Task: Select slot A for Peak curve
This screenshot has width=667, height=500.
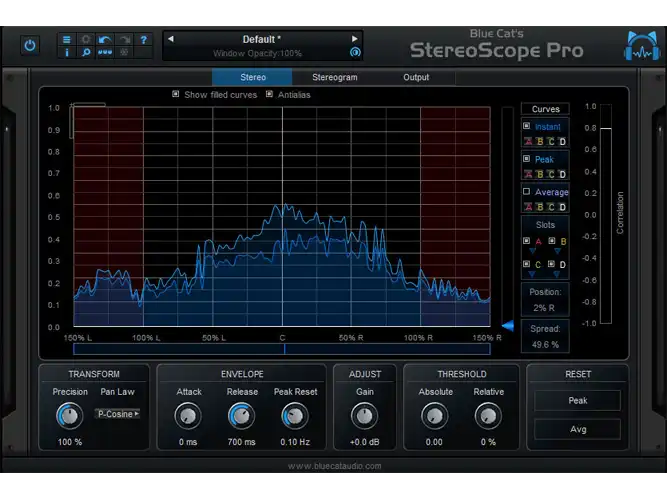Action: coord(528,174)
